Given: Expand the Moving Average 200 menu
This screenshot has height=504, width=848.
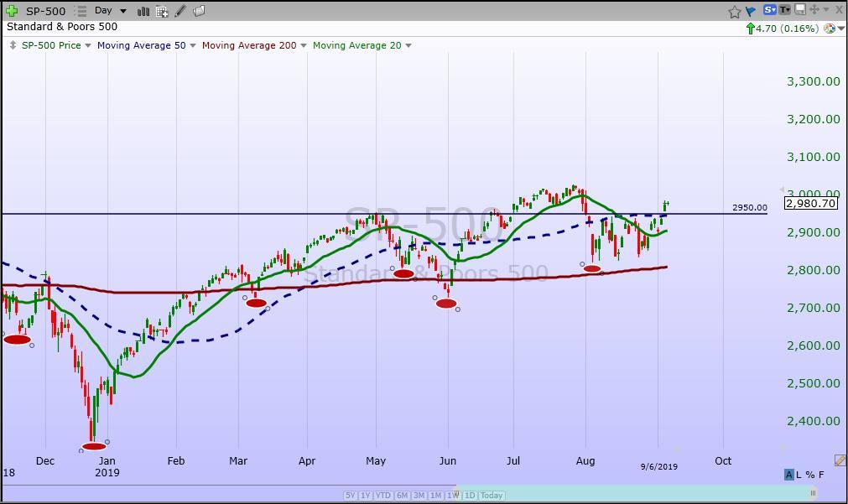Looking at the screenshot, I should pyautogui.click(x=304, y=46).
